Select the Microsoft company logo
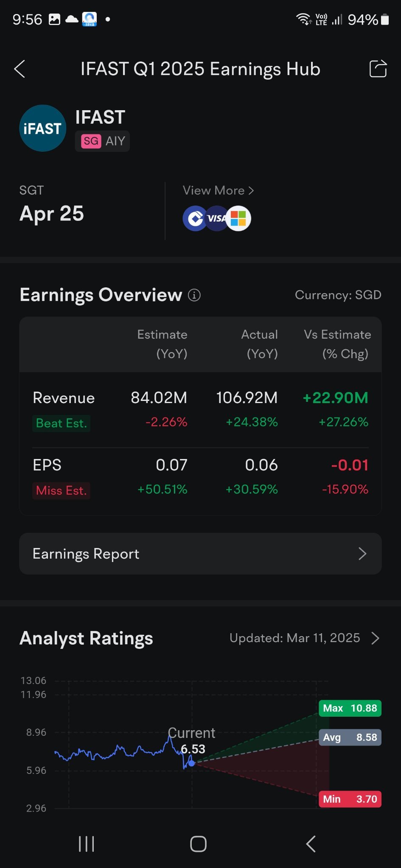The width and height of the screenshot is (401, 868). point(238,219)
